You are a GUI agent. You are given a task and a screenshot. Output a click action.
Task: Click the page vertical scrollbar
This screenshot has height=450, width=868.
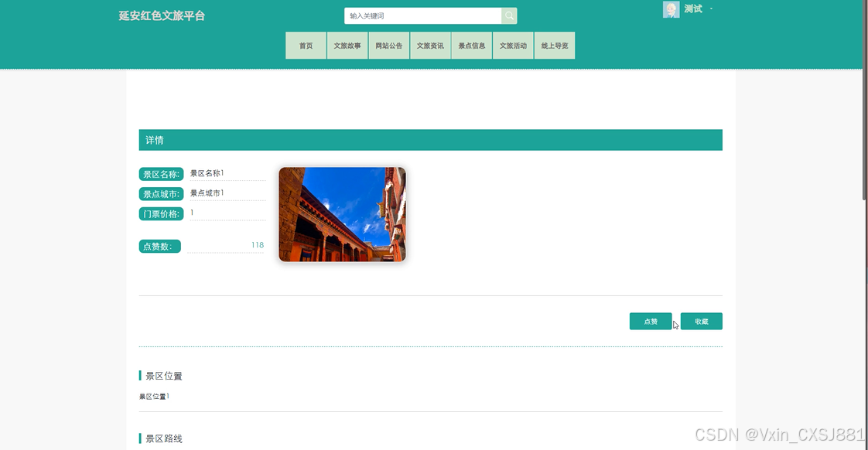click(865, 100)
